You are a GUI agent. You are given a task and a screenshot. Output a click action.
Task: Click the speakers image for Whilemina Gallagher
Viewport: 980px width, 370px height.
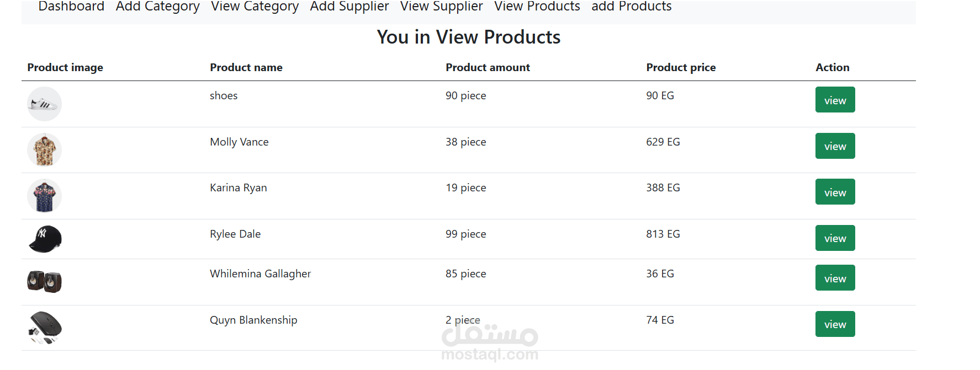44,281
